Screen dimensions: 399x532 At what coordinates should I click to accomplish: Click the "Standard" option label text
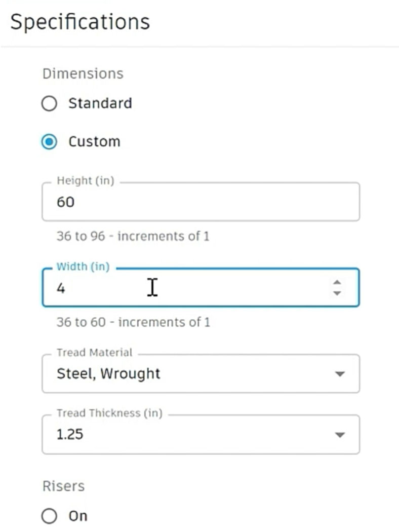(100, 103)
